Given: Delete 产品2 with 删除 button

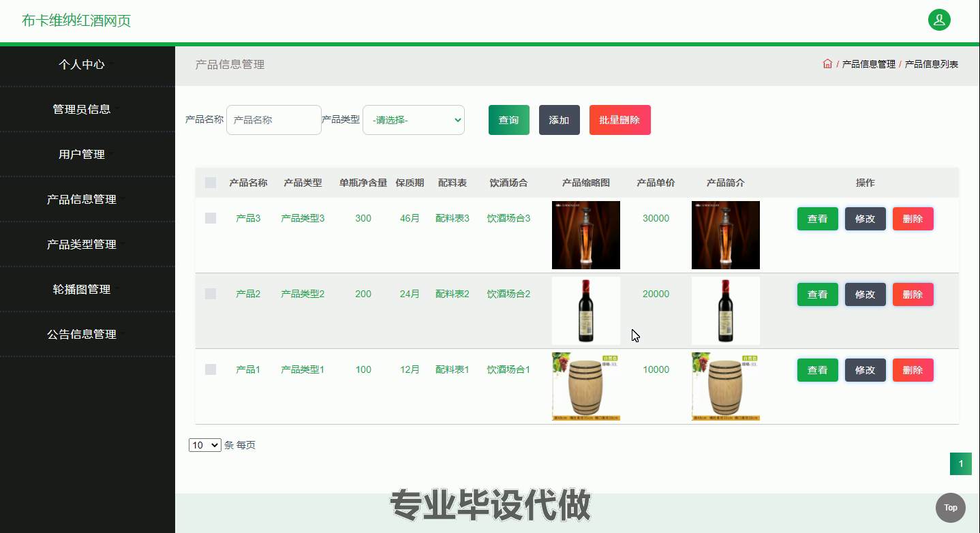Looking at the screenshot, I should 913,294.
